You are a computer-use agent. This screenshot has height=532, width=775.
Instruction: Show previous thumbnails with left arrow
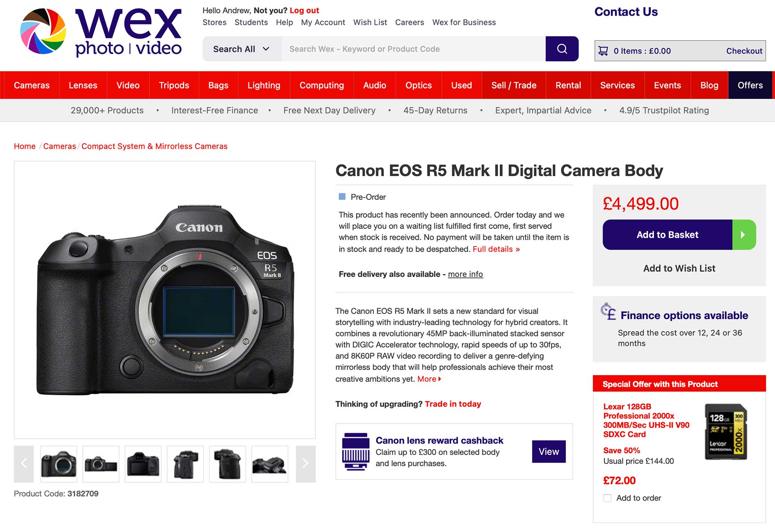24,464
